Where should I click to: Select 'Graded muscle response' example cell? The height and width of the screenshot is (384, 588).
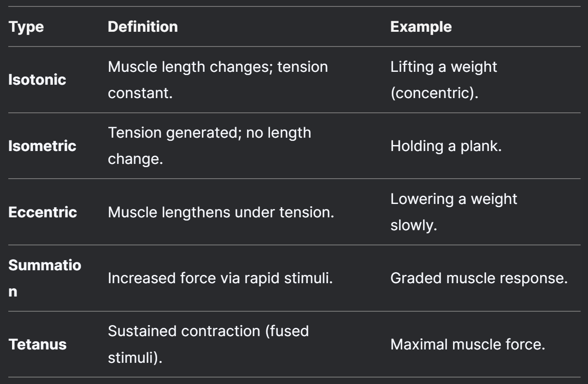[479, 279]
